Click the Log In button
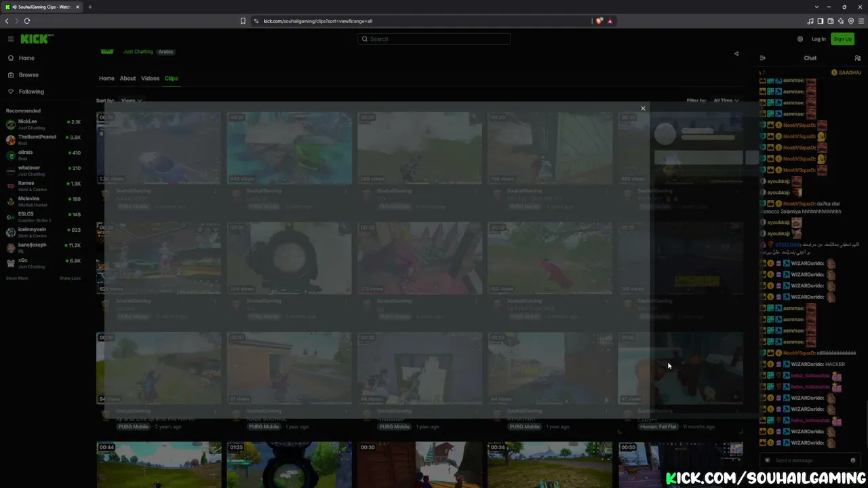The width and height of the screenshot is (868, 488). point(818,39)
